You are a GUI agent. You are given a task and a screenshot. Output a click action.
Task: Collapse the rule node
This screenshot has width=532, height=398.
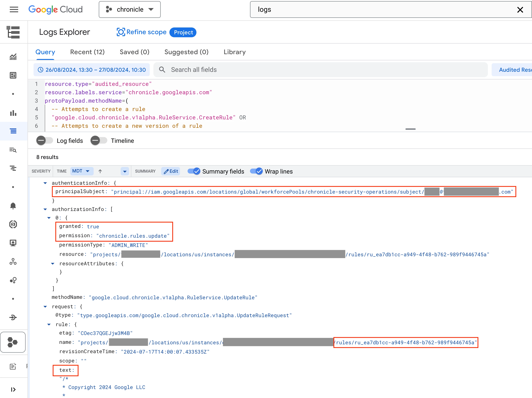(x=49, y=324)
